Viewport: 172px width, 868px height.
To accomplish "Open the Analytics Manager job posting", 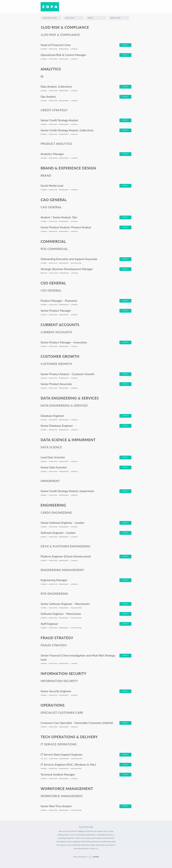I will (x=52, y=154).
